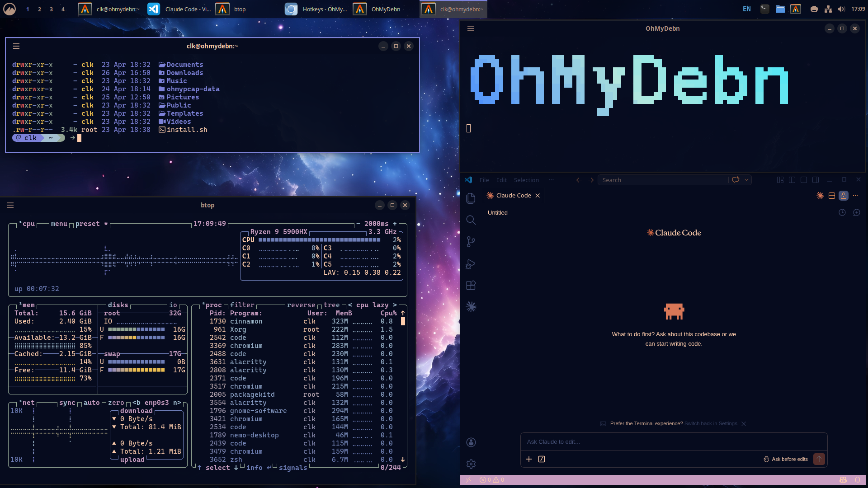Click the slash command icon in Claude prompt
The height and width of the screenshot is (488, 868).
pos(542,459)
